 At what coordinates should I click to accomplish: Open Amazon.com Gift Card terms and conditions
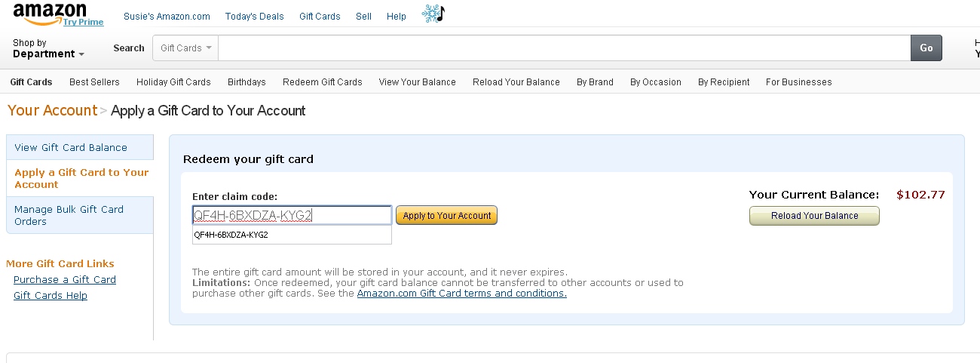pyautogui.click(x=462, y=294)
